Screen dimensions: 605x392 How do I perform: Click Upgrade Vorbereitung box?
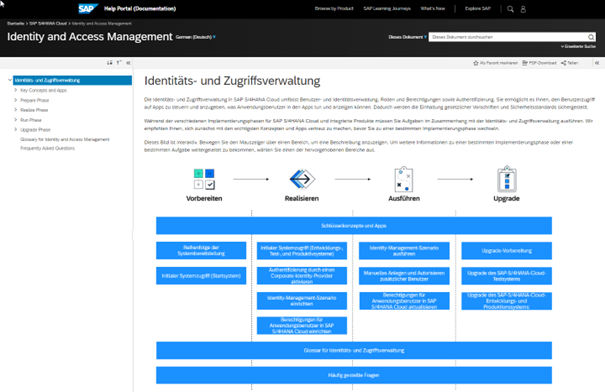[x=507, y=251]
